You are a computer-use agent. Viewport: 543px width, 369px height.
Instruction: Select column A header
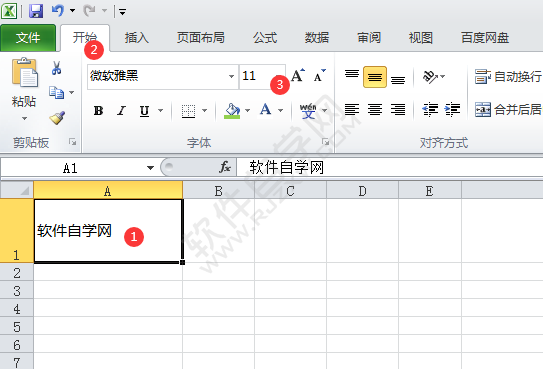108,191
